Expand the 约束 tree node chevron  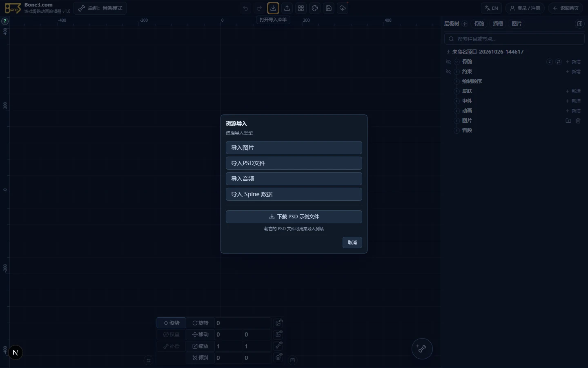tap(457, 72)
